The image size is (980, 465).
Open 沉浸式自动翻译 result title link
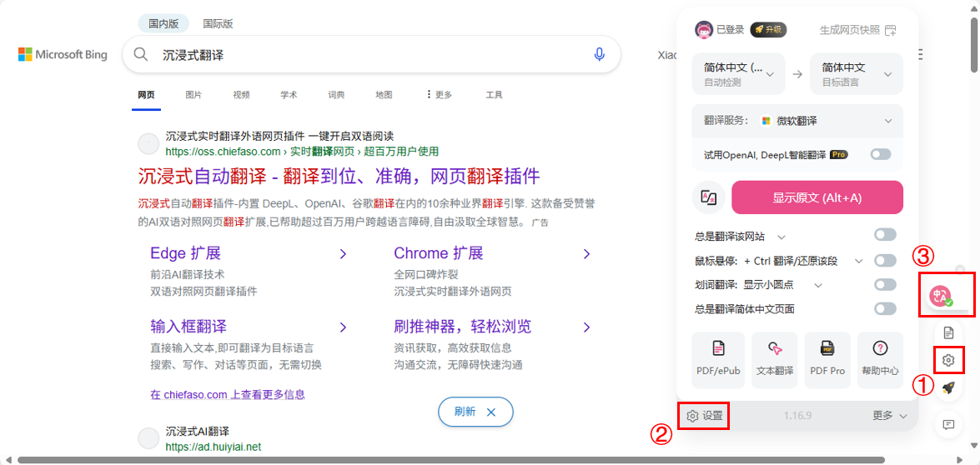click(x=339, y=176)
